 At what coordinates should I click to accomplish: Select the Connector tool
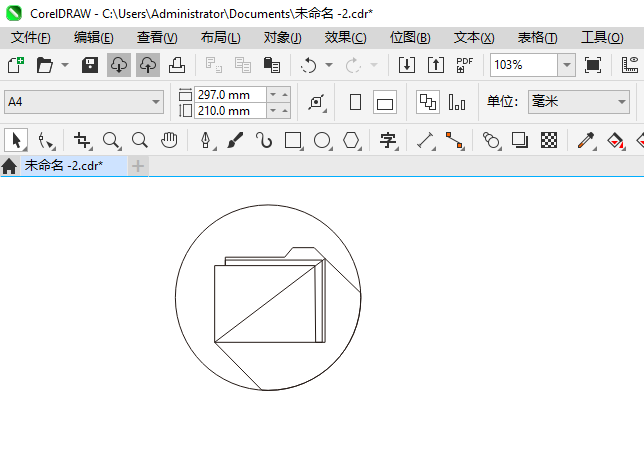[455, 140]
